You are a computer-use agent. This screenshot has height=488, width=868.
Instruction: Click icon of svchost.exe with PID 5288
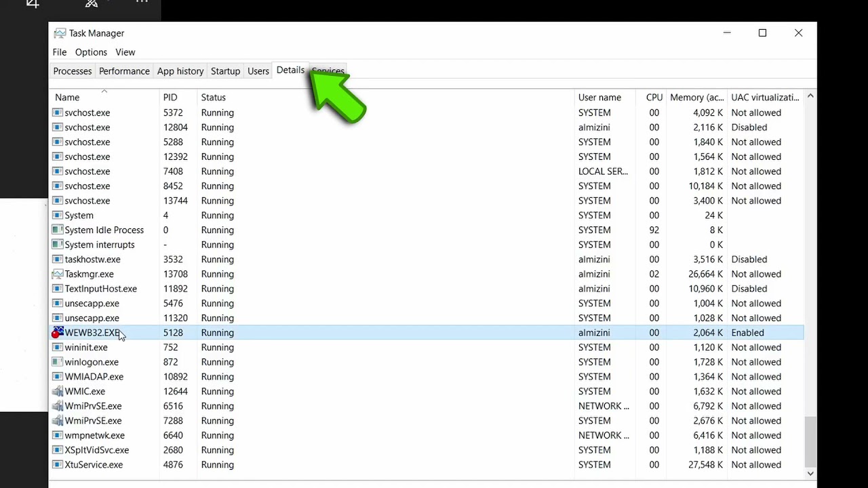[58, 142]
